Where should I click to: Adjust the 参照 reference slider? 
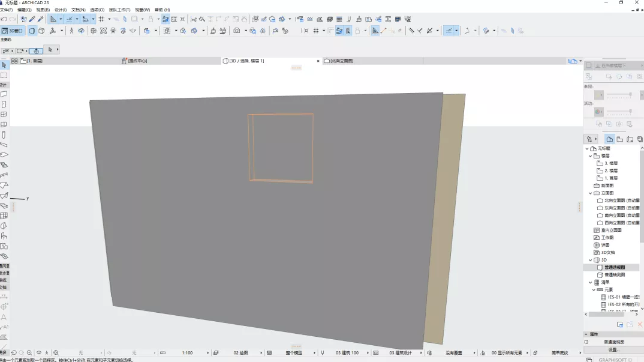click(x=619, y=95)
